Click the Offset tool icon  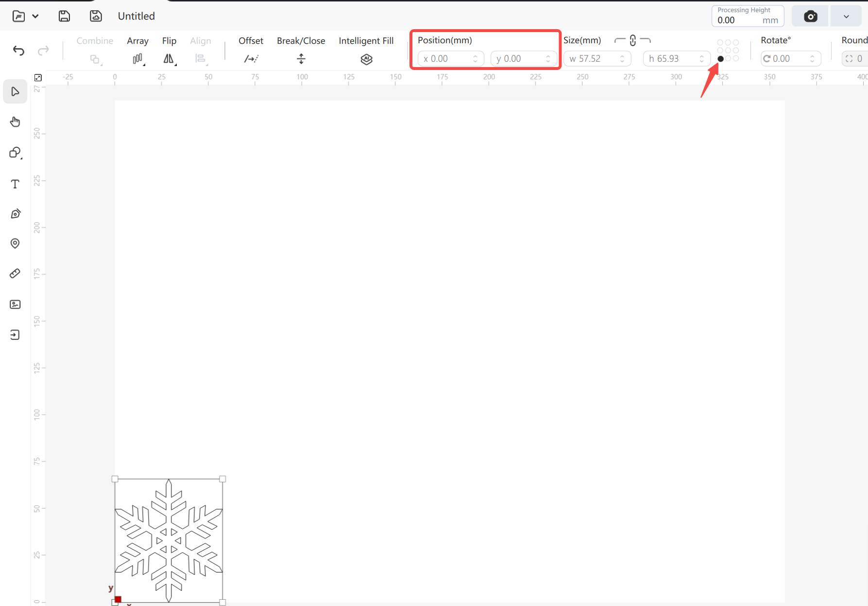tap(251, 59)
